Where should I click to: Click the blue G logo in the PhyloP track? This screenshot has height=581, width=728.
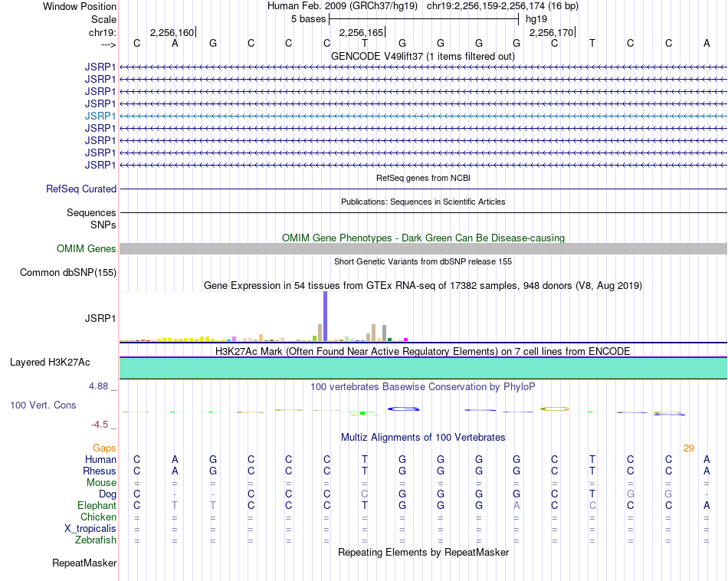click(403, 409)
